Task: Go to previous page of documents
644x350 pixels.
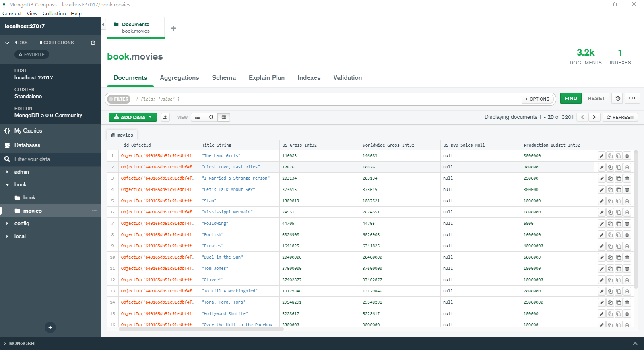Action: (582, 117)
